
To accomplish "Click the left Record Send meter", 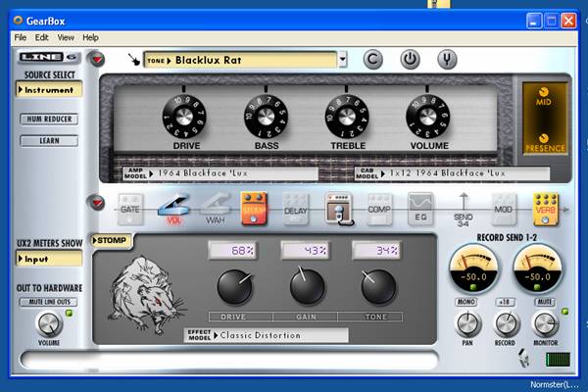I will [x=473, y=269].
